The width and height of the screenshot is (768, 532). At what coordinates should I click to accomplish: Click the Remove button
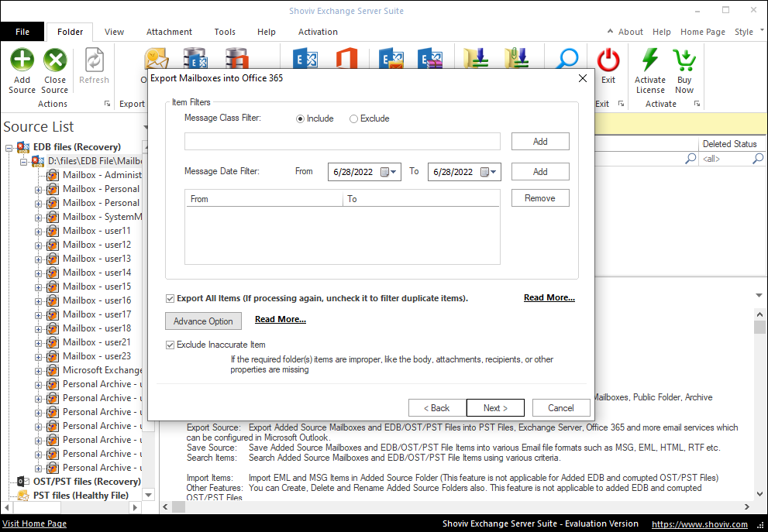540,198
